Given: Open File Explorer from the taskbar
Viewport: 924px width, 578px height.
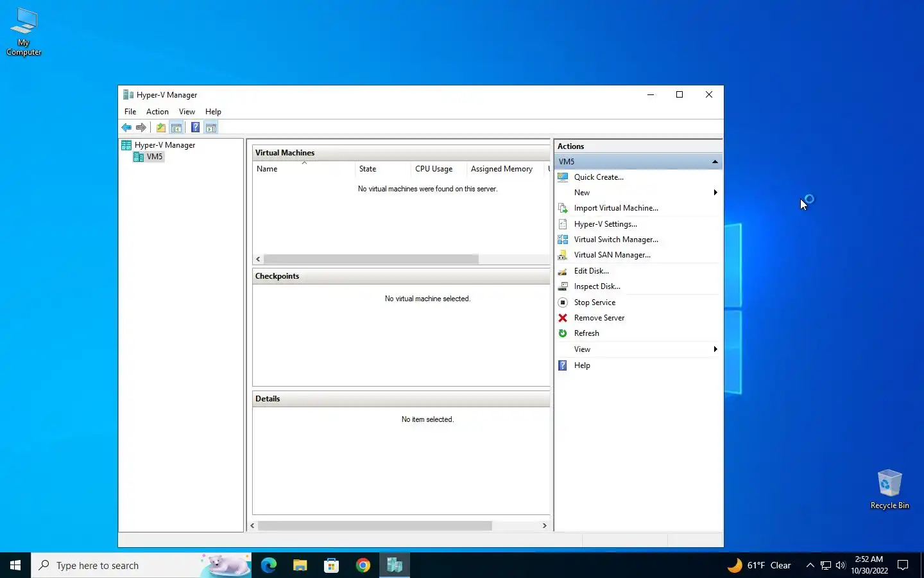Looking at the screenshot, I should click(300, 565).
